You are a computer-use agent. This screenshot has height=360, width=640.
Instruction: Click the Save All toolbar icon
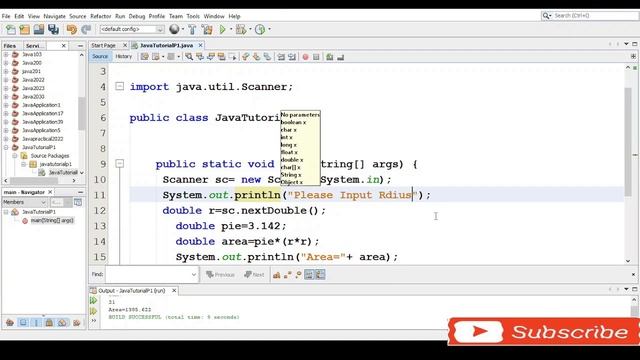(53, 29)
